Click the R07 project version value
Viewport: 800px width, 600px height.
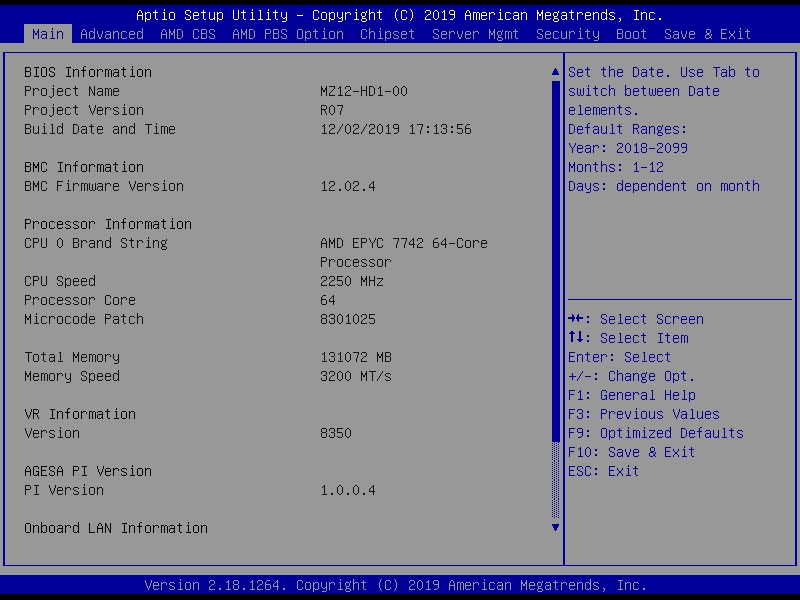pos(332,110)
